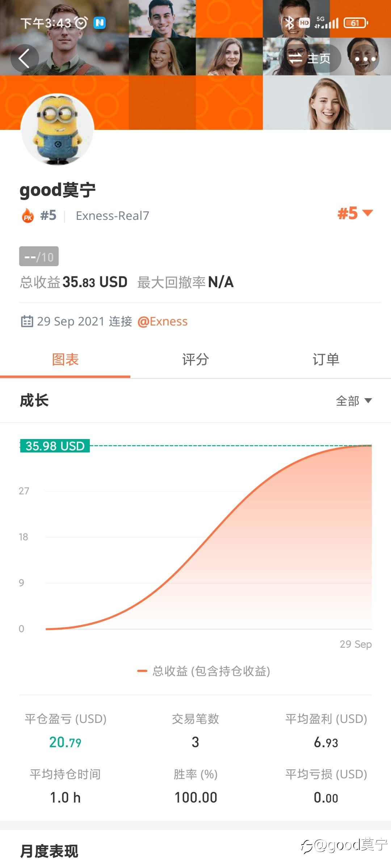Tap the alarm clock status icon

coord(81,23)
